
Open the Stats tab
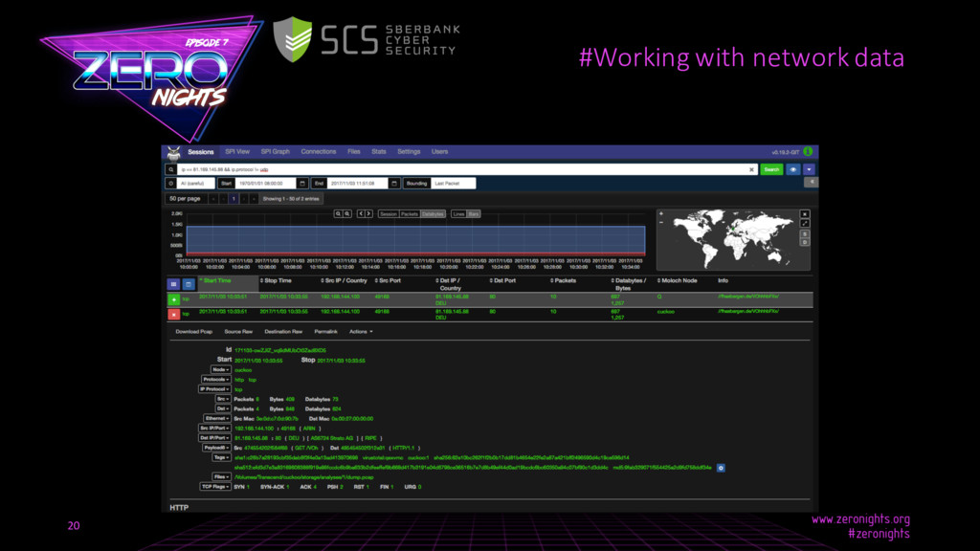coord(379,152)
